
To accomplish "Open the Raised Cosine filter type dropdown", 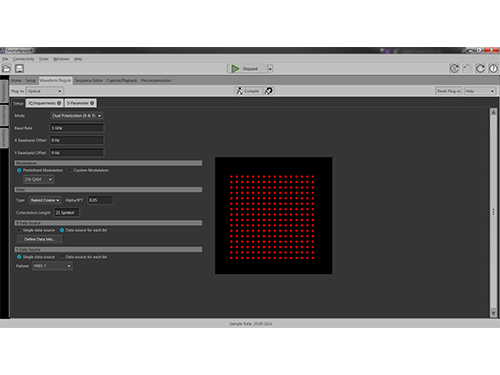I will click(45, 200).
